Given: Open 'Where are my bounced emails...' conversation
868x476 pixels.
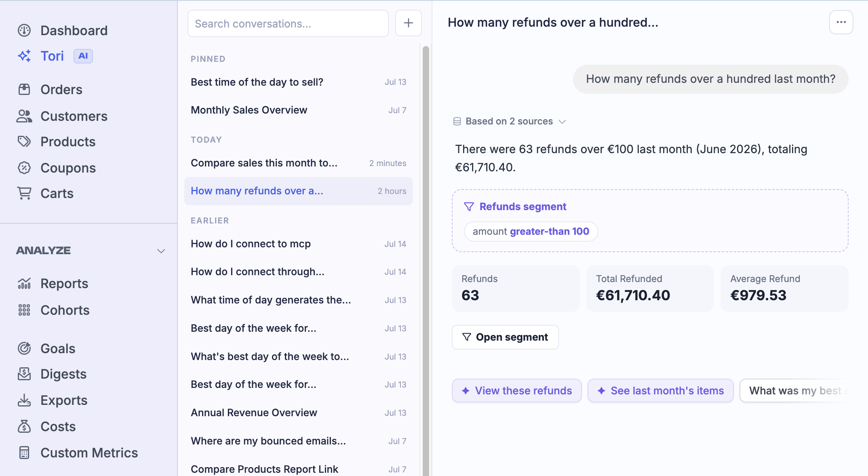Looking at the screenshot, I should (x=299, y=441).
